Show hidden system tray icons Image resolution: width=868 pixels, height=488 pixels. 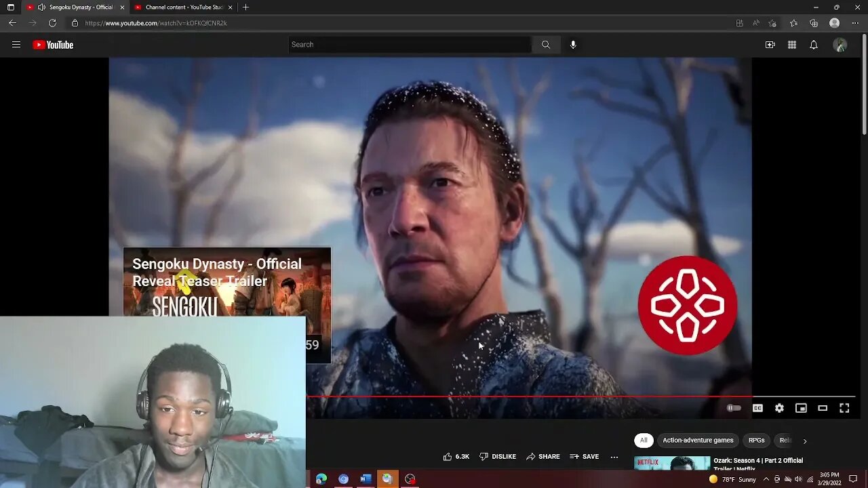click(766, 479)
